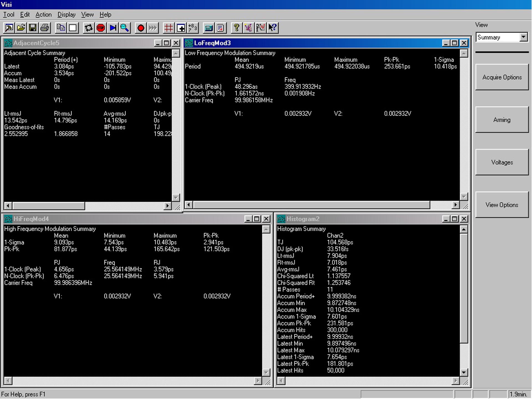Maximize the LoFreqMod3 window
This screenshot has height=399, width=532.
click(x=455, y=43)
